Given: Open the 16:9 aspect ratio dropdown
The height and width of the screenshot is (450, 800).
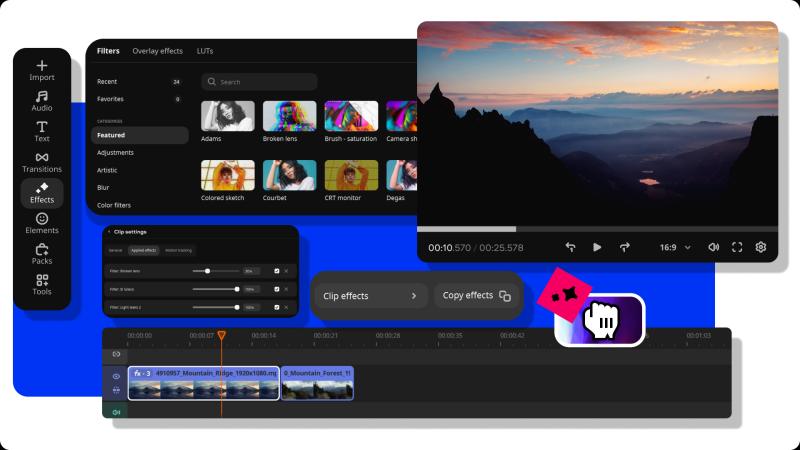Looking at the screenshot, I should 675,247.
